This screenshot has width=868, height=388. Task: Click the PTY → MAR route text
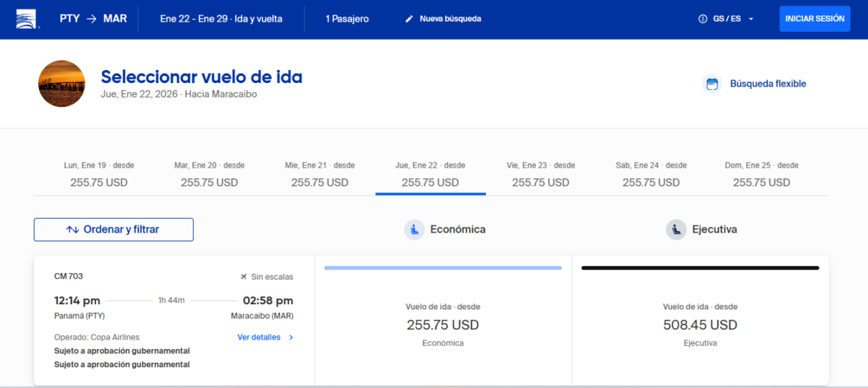95,19
